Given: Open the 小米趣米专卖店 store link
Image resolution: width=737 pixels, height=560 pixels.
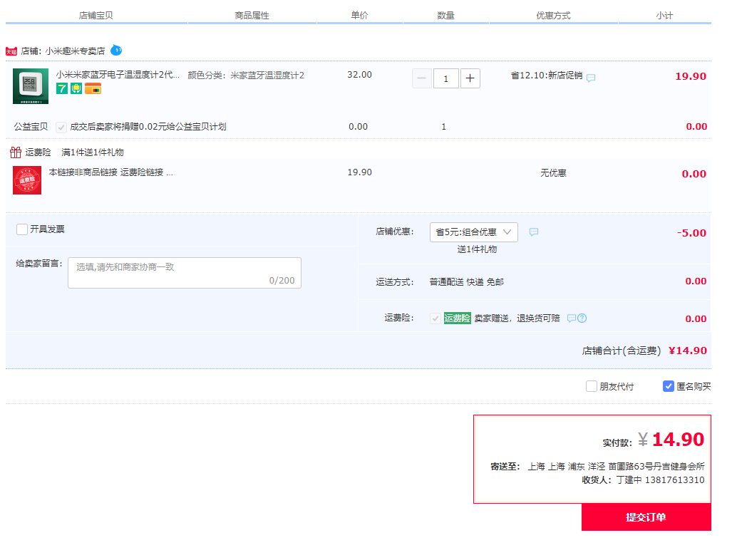Looking at the screenshot, I should (76, 51).
